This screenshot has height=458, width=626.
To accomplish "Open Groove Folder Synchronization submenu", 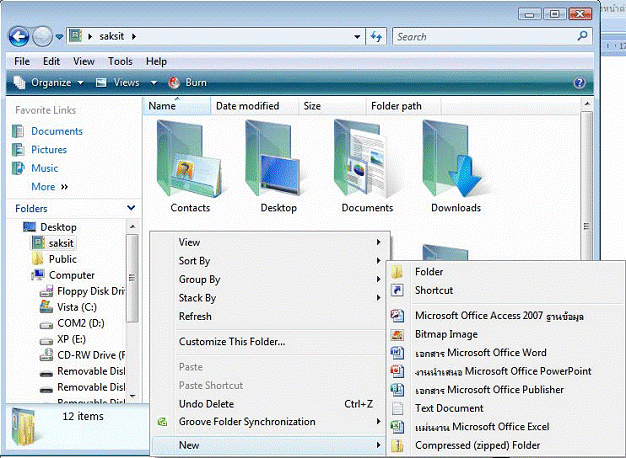I will [x=269, y=422].
